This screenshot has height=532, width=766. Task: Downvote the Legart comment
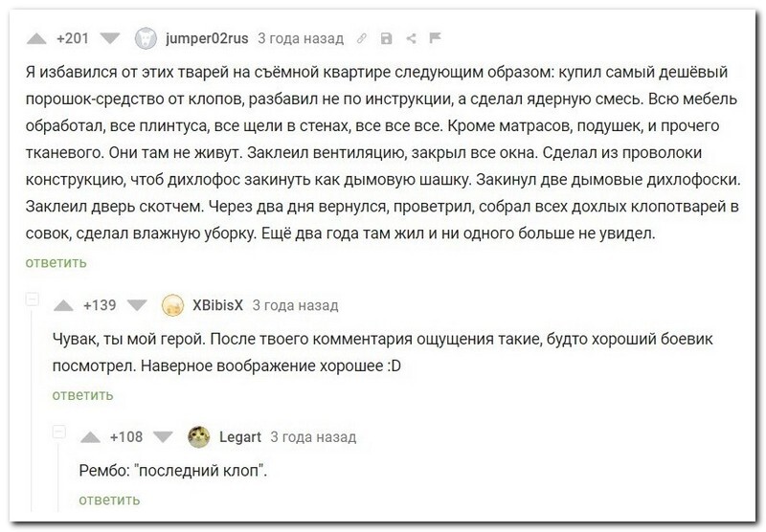164,437
